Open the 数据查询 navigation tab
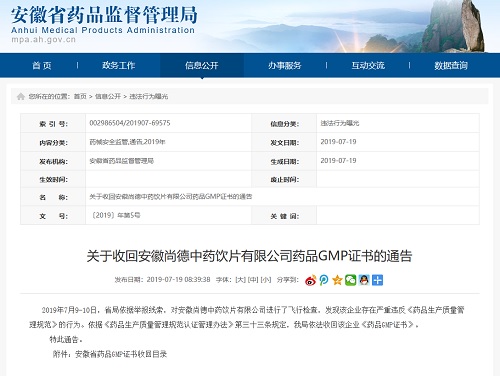 pos(451,65)
